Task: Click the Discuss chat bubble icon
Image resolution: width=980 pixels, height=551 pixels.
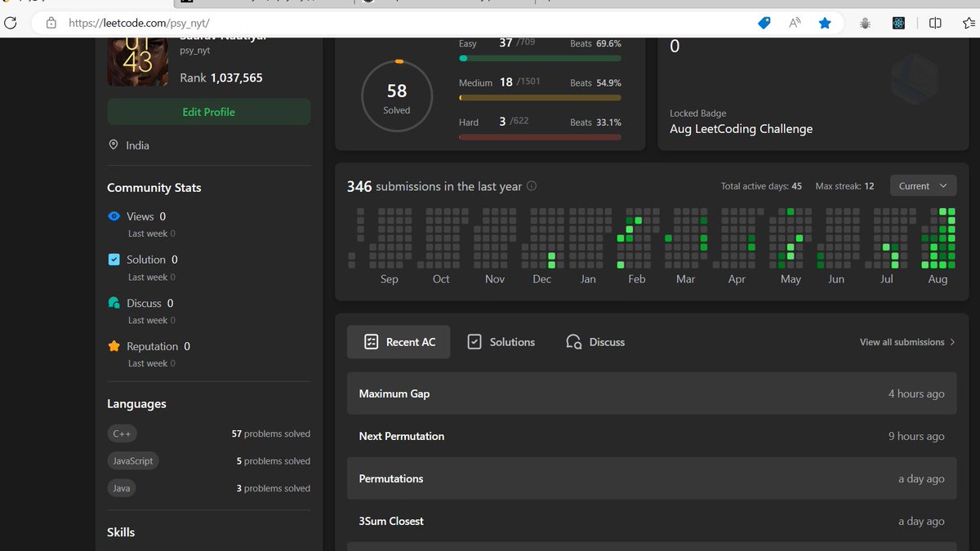Action: pos(114,303)
